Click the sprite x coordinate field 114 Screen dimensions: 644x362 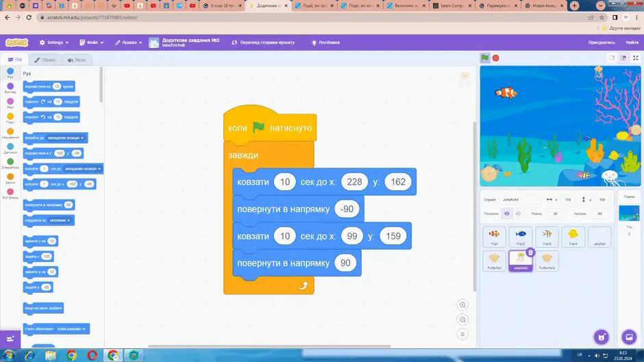pyautogui.click(x=568, y=199)
